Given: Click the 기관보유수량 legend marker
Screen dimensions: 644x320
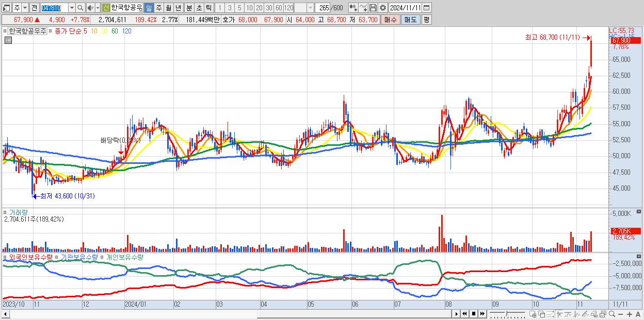Looking at the screenshot, I should point(57,257).
